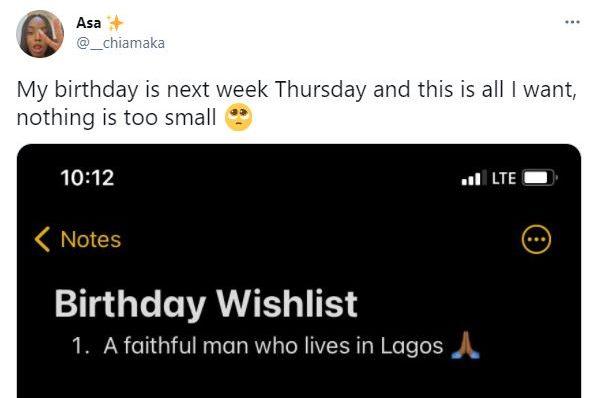Tap the 10:12 clock in status bar

[x=87, y=178]
